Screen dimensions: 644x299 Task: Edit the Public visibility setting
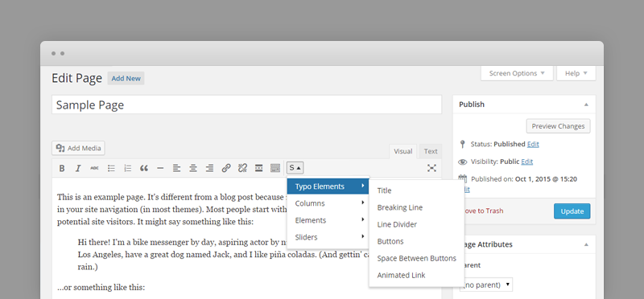(x=527, y=162)
